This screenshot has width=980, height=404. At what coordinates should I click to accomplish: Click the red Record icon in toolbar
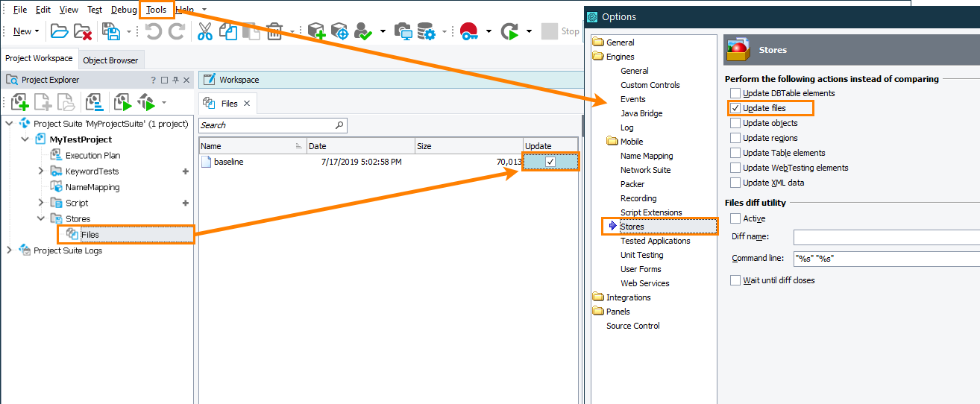click(469, 31)
